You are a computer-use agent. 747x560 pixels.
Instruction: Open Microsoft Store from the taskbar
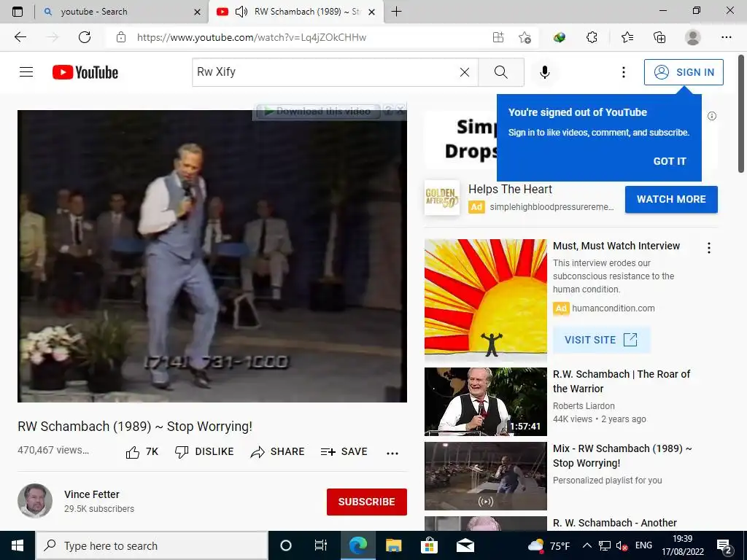point(429,545)
